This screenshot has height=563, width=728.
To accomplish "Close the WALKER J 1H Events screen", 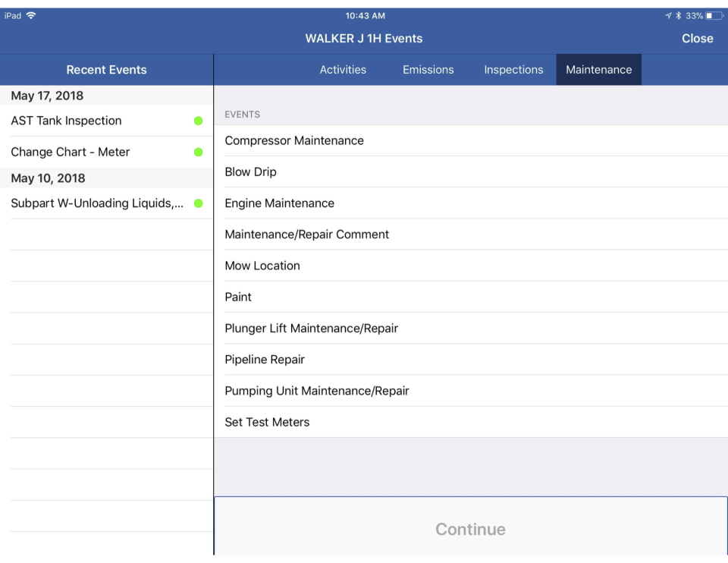I will 697,39.
